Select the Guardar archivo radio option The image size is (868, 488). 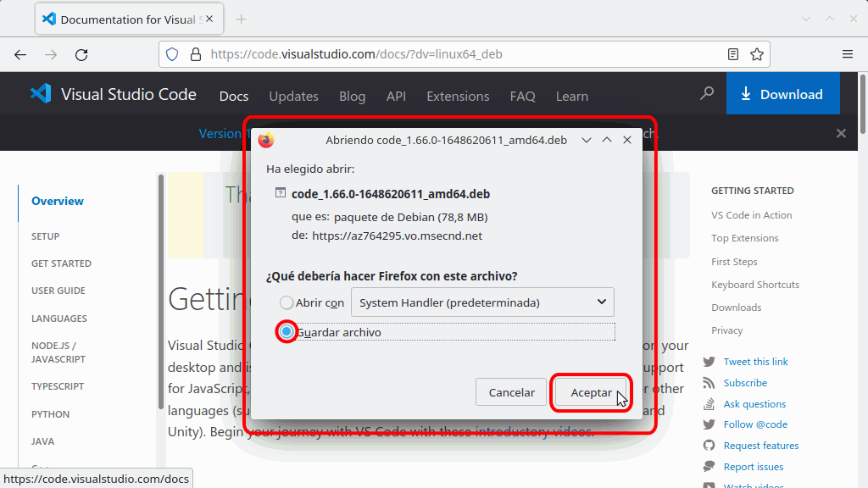287,332
